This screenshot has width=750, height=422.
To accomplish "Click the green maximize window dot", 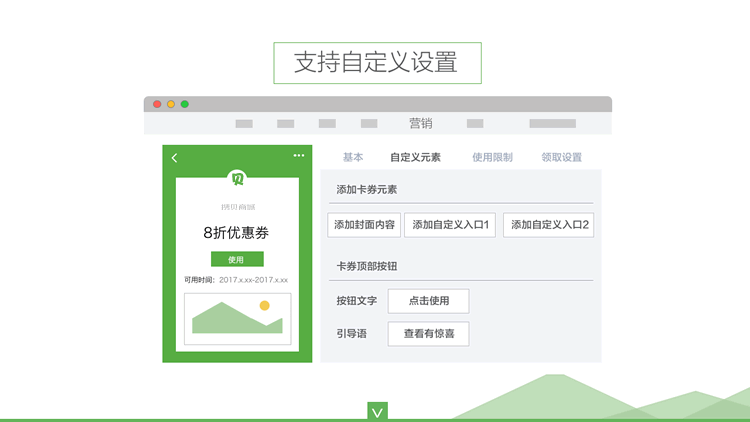I will pyautogui.click(x=185, y=104).
